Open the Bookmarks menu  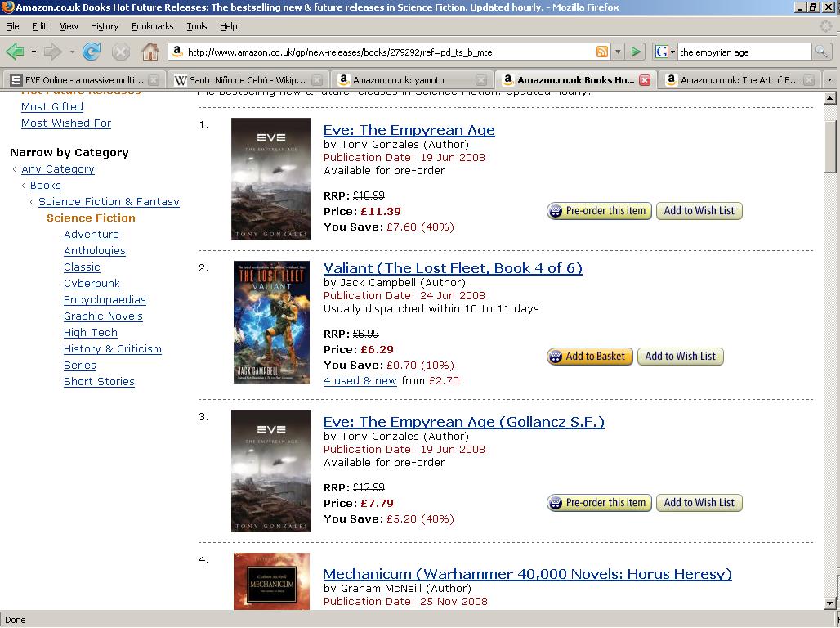pos(152,26)
